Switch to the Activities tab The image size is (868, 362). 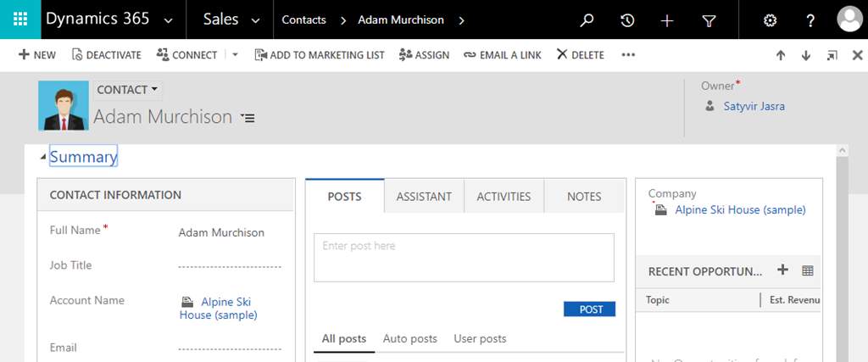coord(504,197)
